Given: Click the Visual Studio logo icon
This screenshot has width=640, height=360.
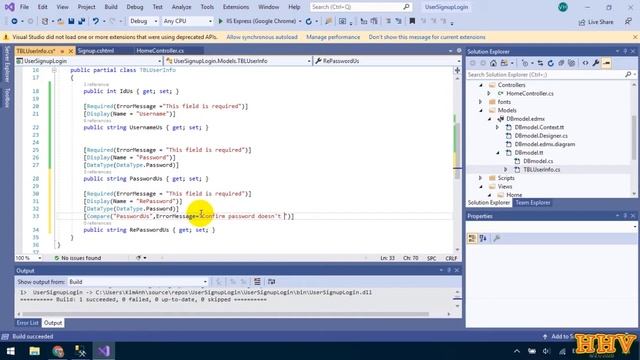Looking at the screenshot, I should 9,7.
